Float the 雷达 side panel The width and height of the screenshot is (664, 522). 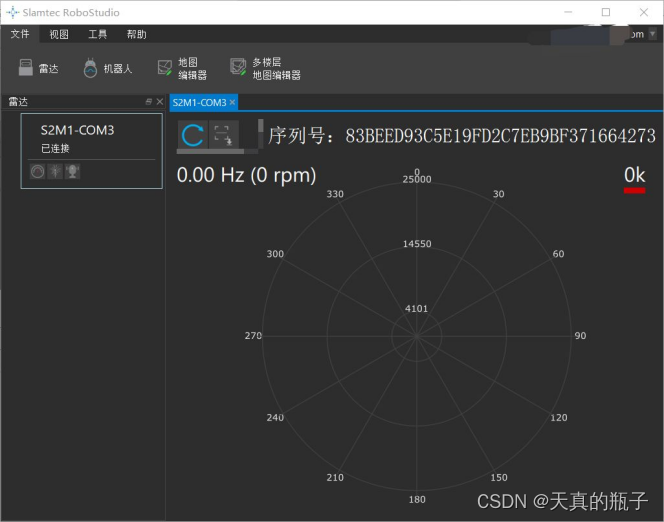(x=148, y=102)
